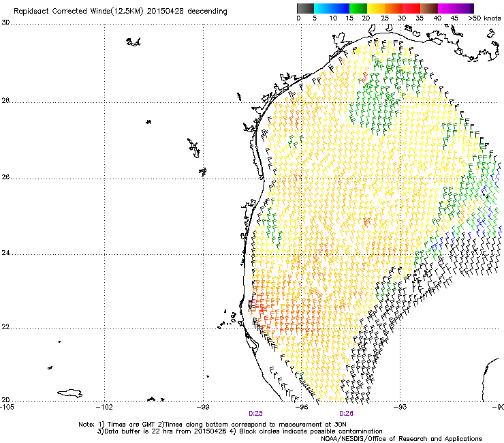Click the latitude label 24
This screenshot has height=443, width=504.
(x=5, y=253)
